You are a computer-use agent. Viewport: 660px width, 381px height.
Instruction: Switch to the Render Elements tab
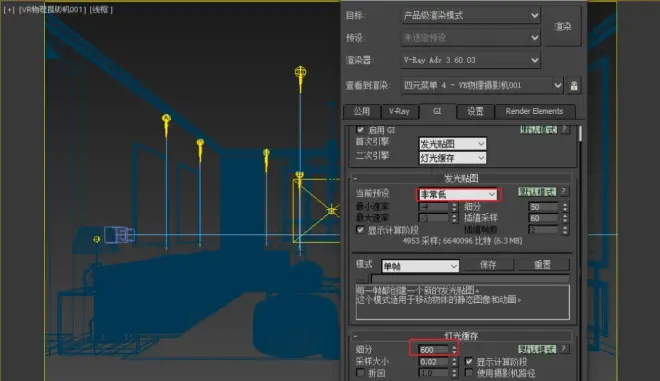coord(534,112)
